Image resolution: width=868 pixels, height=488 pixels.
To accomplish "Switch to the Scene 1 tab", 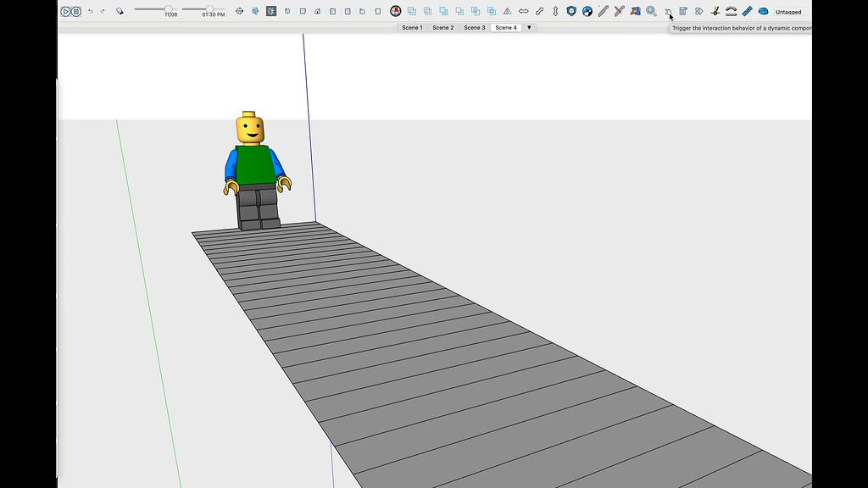I will coord(411,27).
